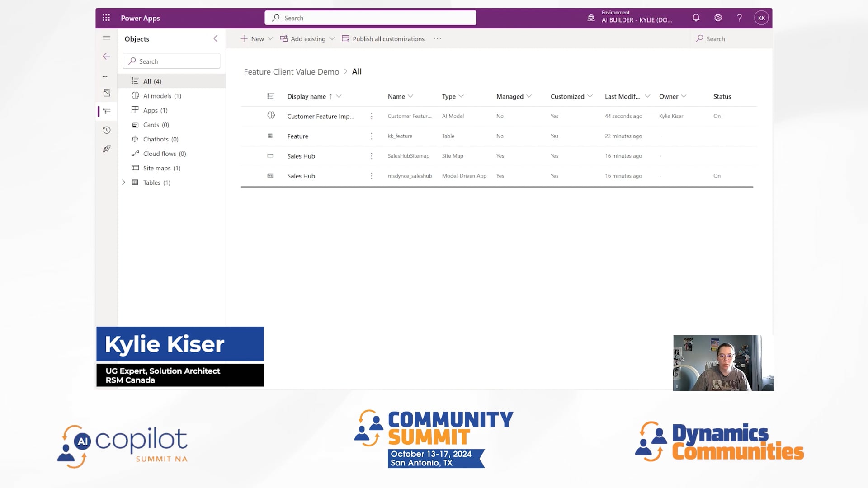Open the Feature table row

pyautogui.click(x=297, y=136)
